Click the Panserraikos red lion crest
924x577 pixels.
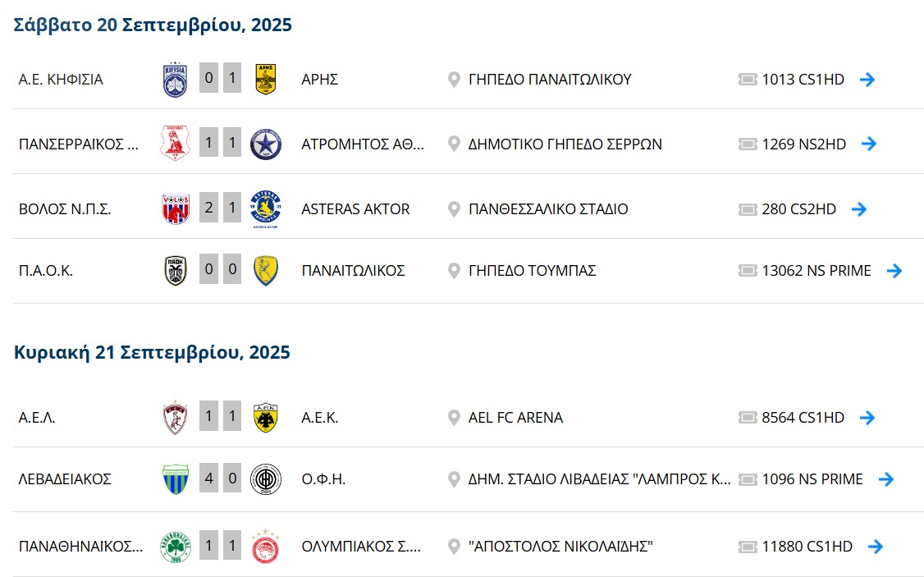point(175,143)
